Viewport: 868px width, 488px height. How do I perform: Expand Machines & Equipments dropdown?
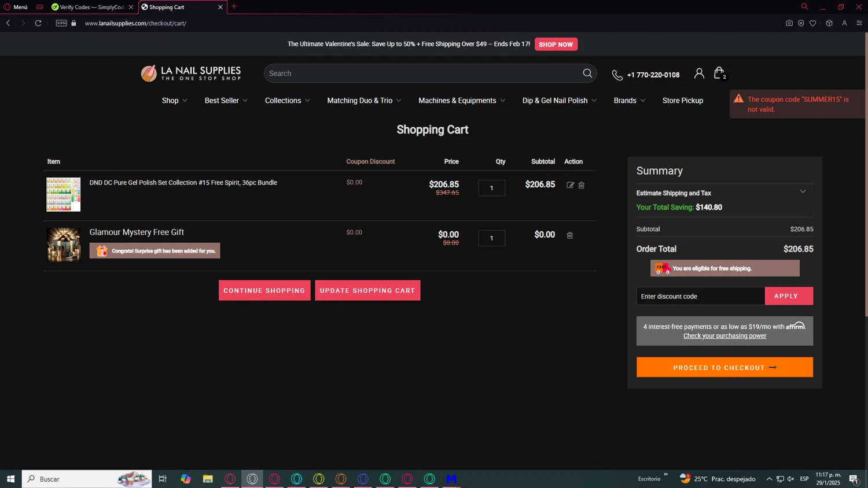point(462,101)
